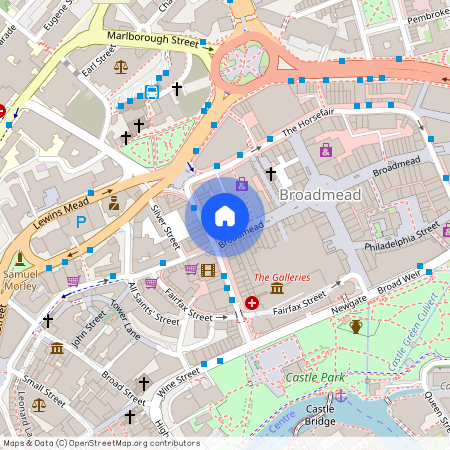
Task: Click museum icon under The Galleries
Action: coord(277,288)
